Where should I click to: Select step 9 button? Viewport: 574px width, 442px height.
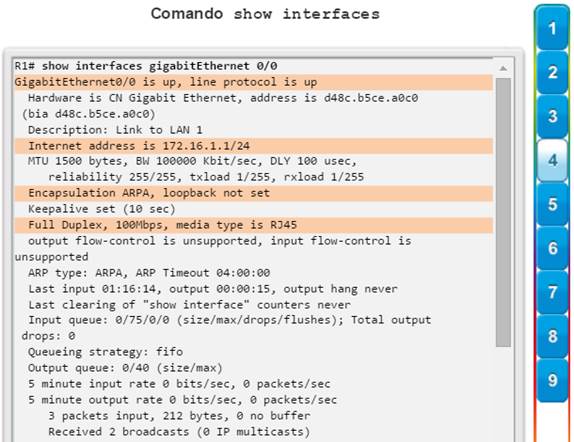552,380
